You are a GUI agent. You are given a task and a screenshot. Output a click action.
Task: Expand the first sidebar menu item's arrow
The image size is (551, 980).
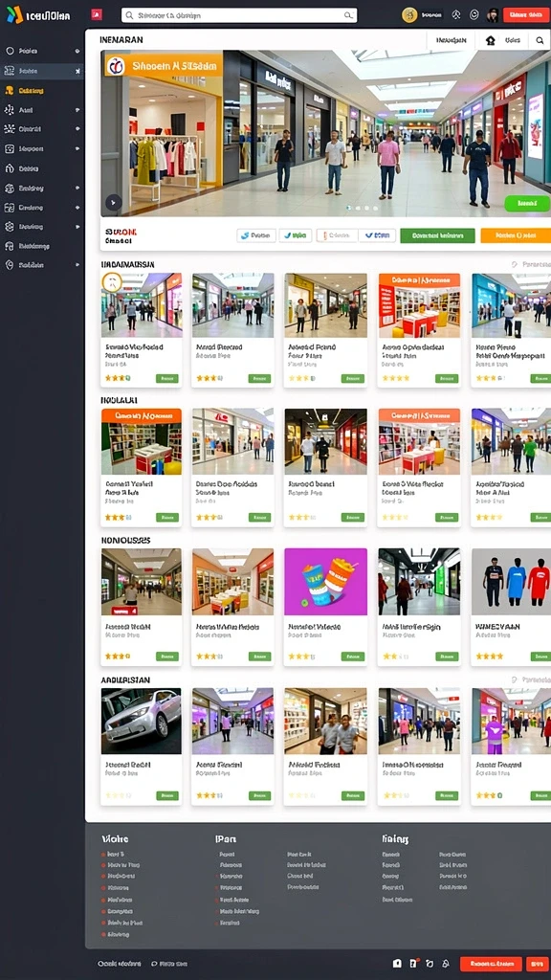pyautogui.click(x=77, y=52)
